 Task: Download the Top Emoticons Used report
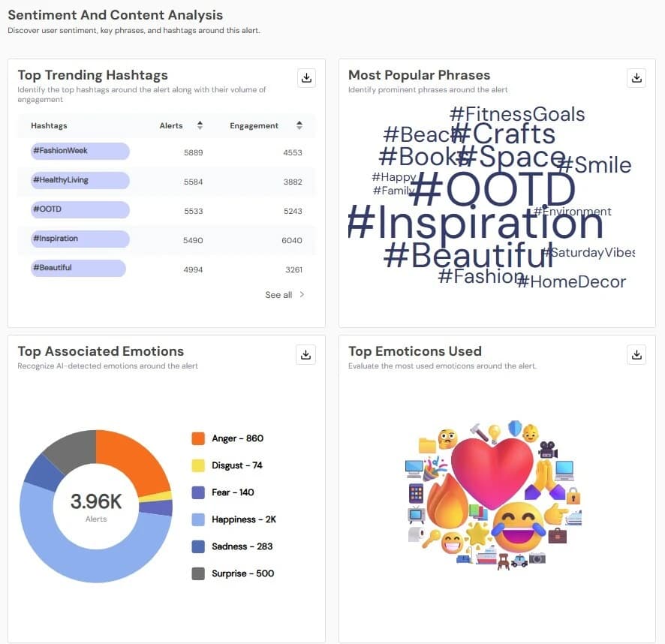(636, 354)
